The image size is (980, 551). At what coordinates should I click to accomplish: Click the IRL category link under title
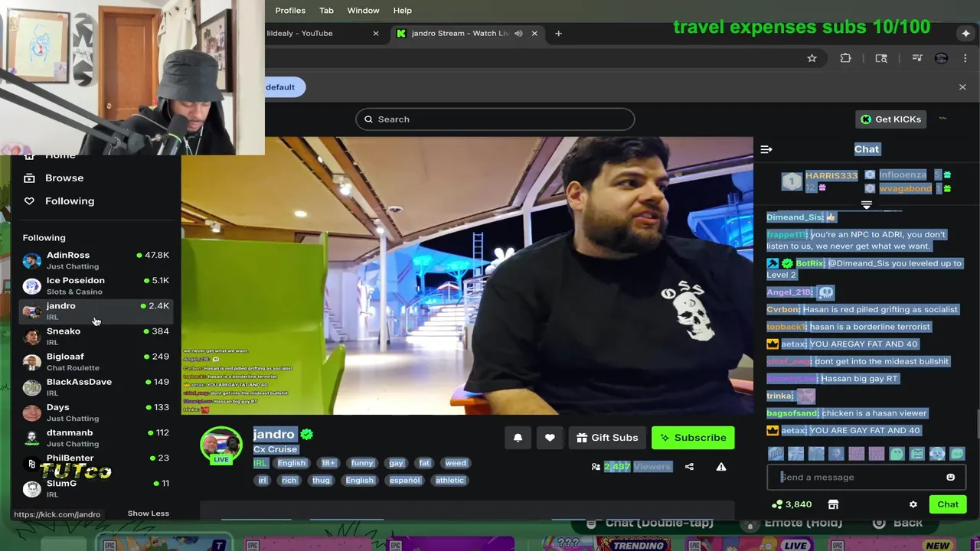[x=260, y=463]
